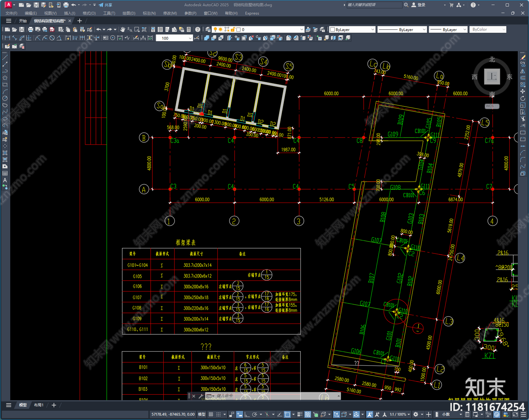Click the Dimension Update icon
The width and height of the screenshot is (529, 420).
tap(150, 38)
